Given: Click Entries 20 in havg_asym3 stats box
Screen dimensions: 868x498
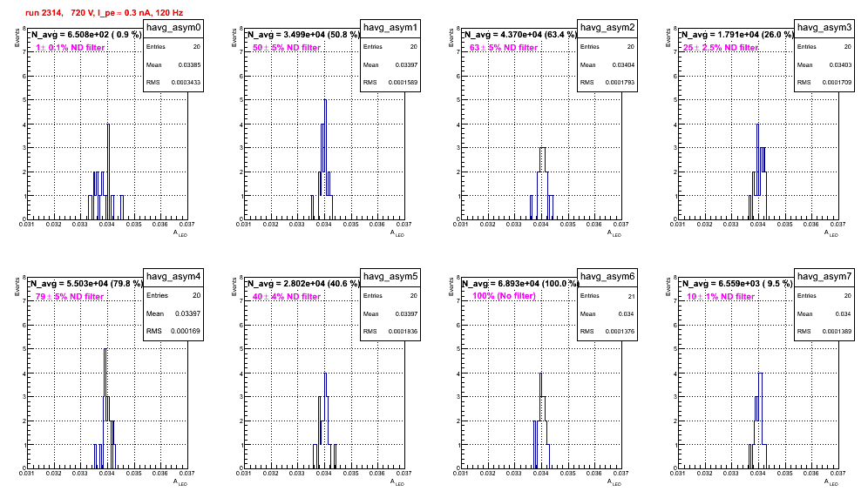Looking at the screenshot, I should coord(824,47).
